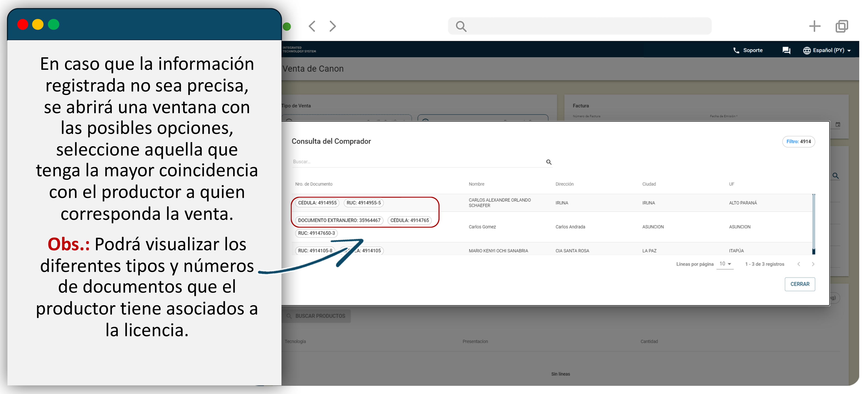The width and height of the screenshot is (868, 394).
Task: Go to the next page of records
Action: [813, 264]
